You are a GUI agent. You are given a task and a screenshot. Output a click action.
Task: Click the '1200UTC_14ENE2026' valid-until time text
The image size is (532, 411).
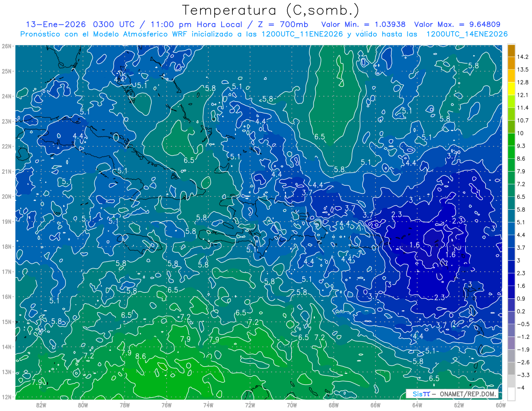[x=466, y=34]
